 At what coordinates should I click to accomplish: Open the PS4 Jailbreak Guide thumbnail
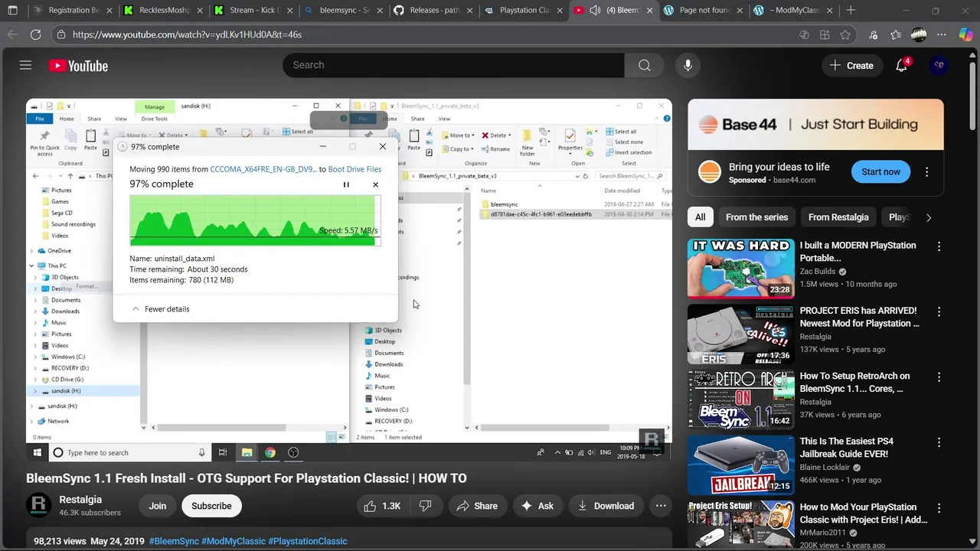(740, 465)
